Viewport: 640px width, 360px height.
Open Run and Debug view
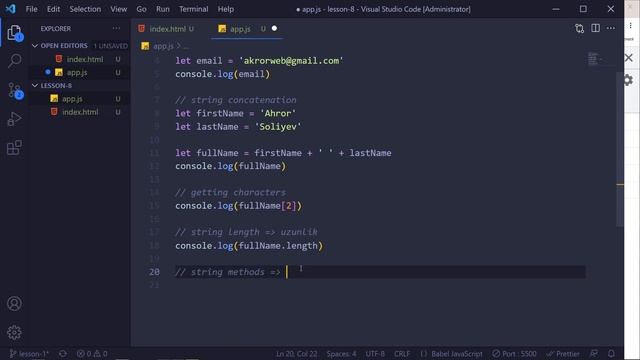tap(14, 119)
